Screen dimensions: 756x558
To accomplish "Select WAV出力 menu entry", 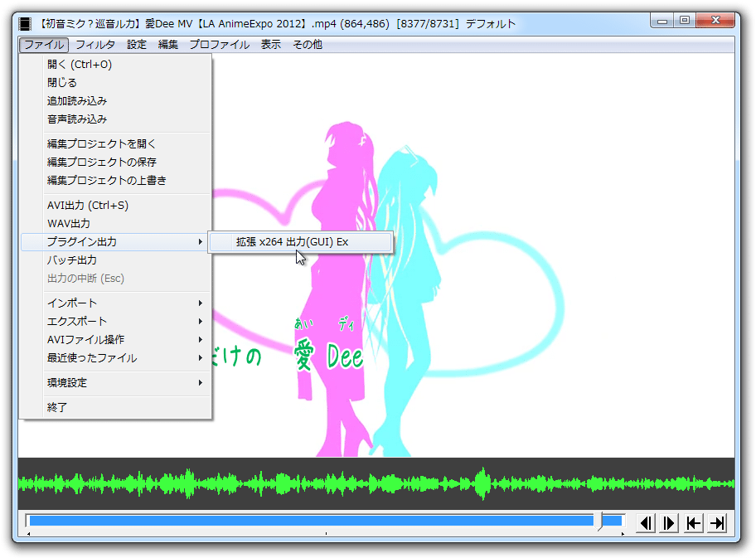I will coord(116,224).
